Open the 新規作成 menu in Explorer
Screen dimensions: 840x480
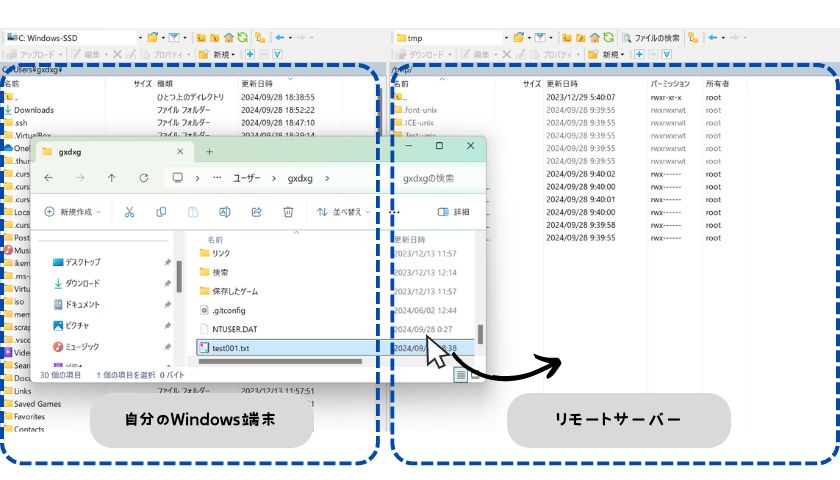tap(74, 212)
